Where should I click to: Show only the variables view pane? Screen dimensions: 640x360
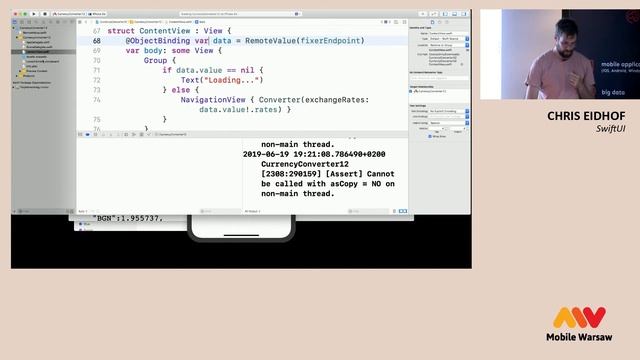tap(400, 211)
